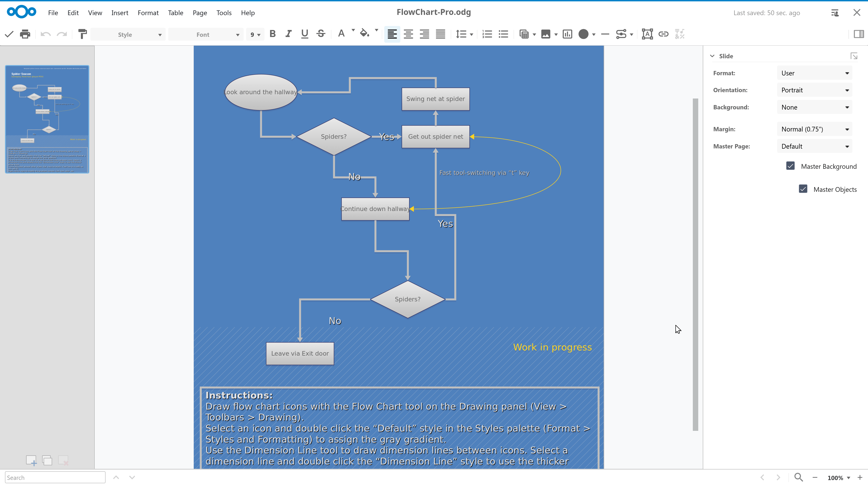Toggle Master Objects checkbox

(803, 189)
